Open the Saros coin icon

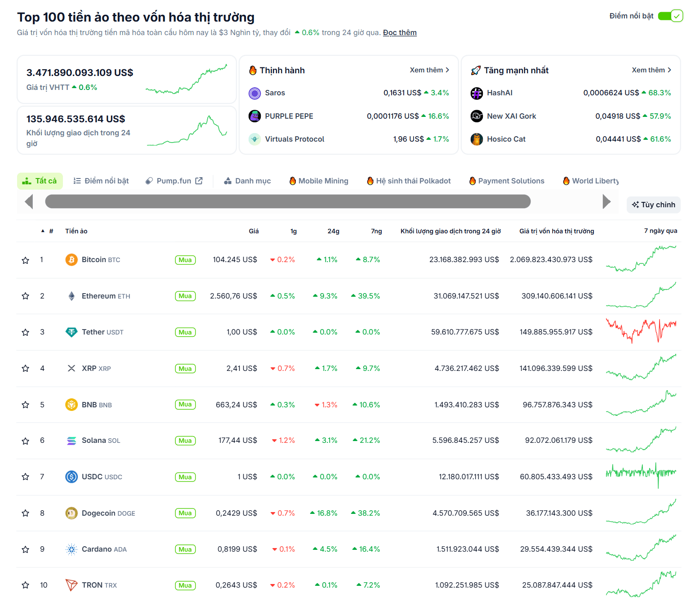click(x=255, y=93)
